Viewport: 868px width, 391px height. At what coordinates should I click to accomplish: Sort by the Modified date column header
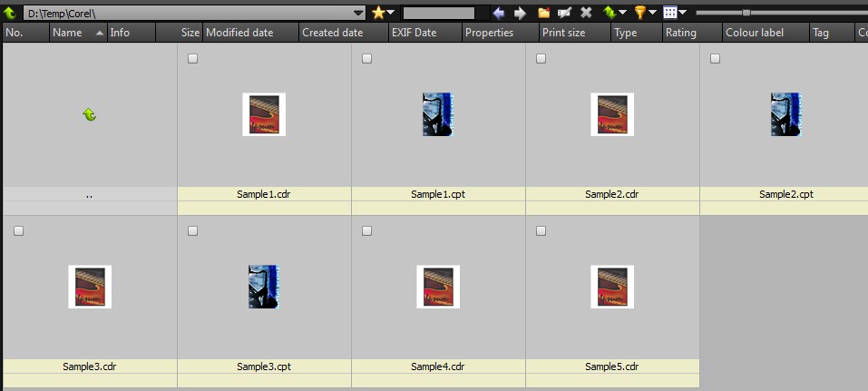(x=250, y=33)
